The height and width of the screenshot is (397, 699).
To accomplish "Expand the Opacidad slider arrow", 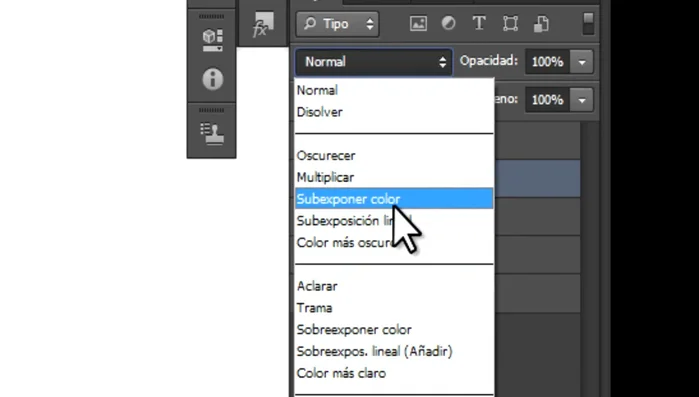I will point(582,62).
